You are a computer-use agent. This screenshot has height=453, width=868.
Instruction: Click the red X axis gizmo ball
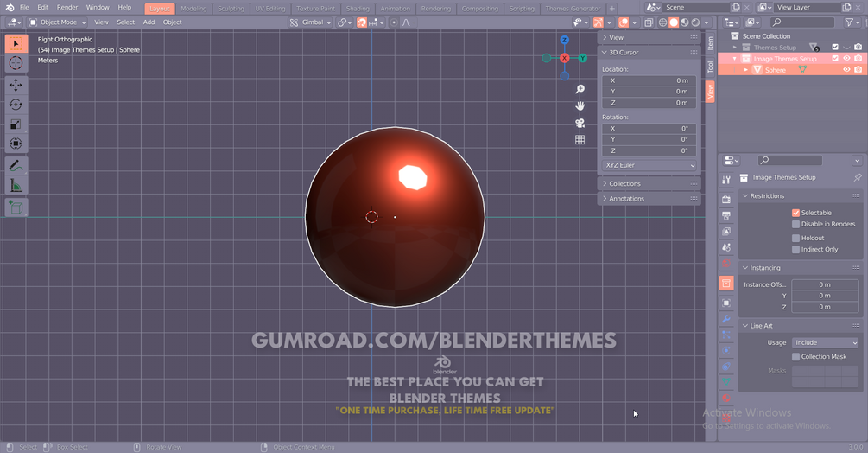[564, 58]
